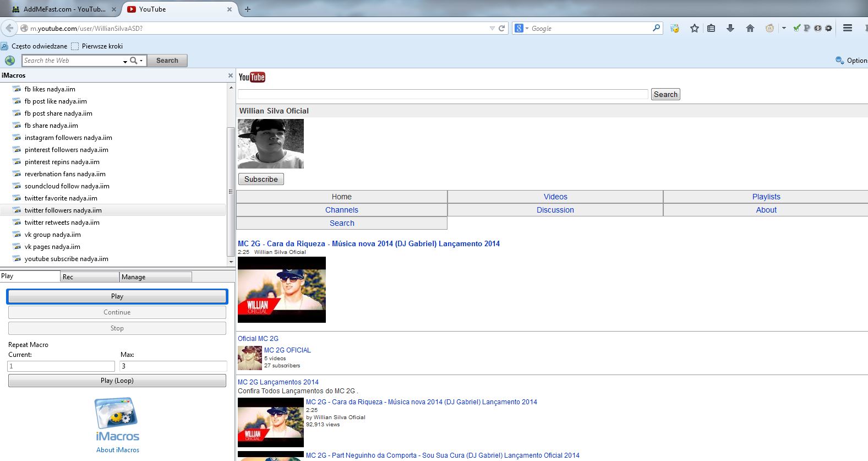Open the Videos channel tab link
868x461 pixels.
tap(555, 197)
